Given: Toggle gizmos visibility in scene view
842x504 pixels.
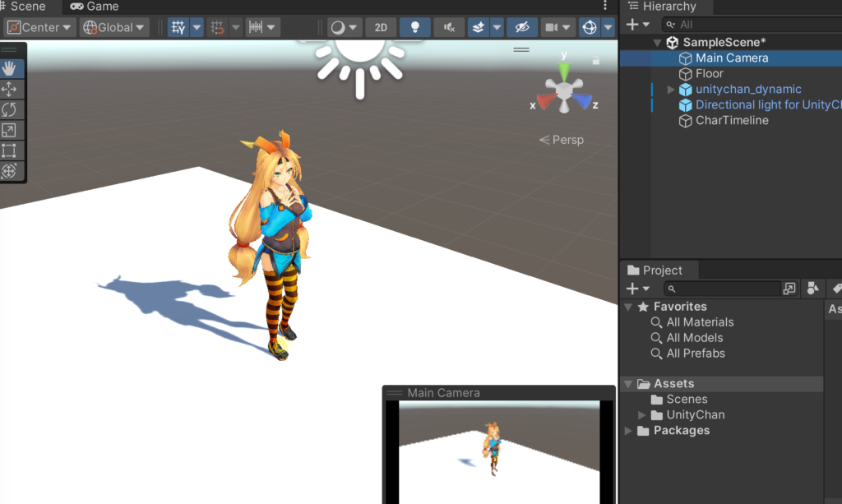Looking at the screenshot, I should 590,27.
